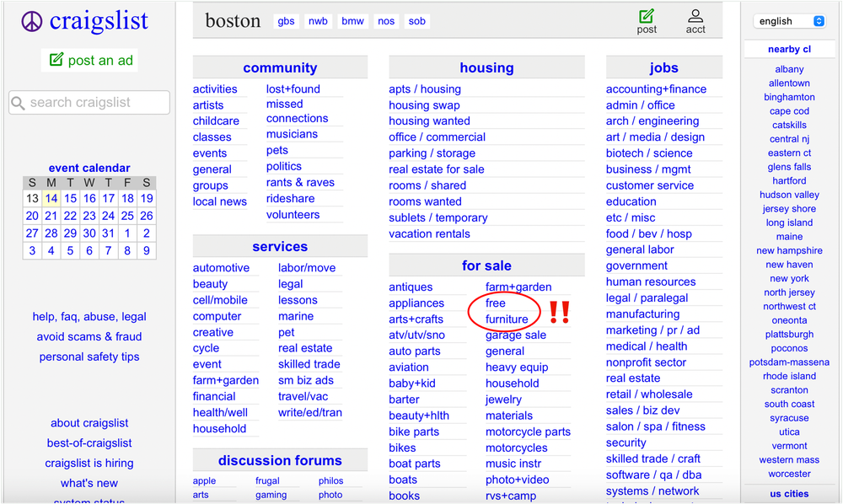The height and width of the screenshot is (504, 843).
Task: Select day 14 in event calendar
Action: click(51, 198)
